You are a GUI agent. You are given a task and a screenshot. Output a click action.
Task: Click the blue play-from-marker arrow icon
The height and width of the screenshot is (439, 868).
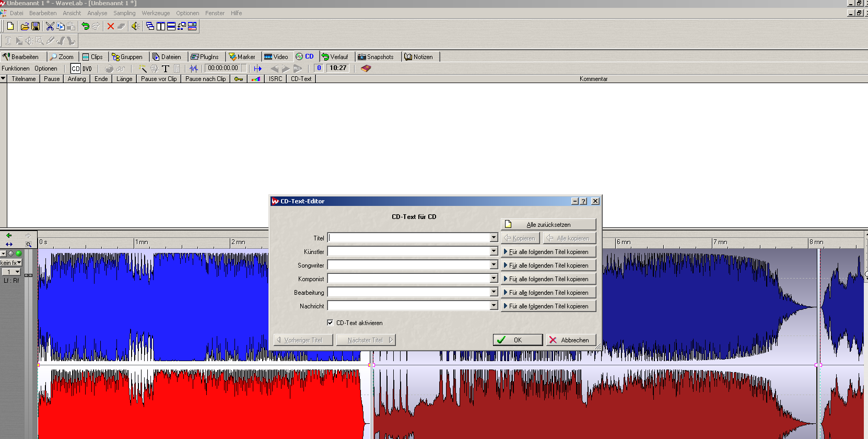point(258,68)
